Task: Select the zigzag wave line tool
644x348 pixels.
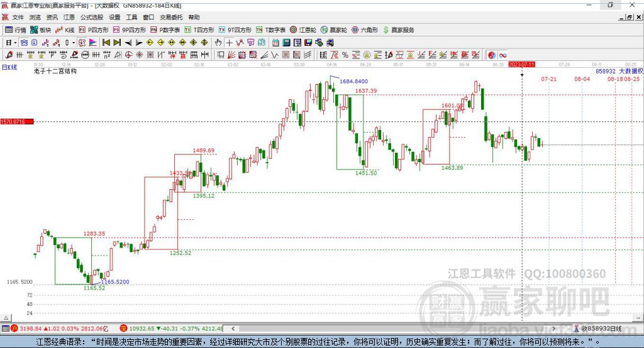Action: tap(275, 55)
